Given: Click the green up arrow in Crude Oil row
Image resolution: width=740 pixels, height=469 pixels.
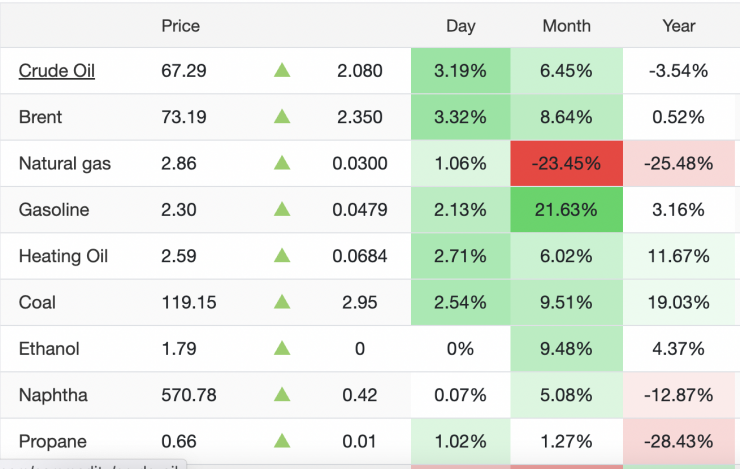Looking at the screenshot, I should (282, 71).
